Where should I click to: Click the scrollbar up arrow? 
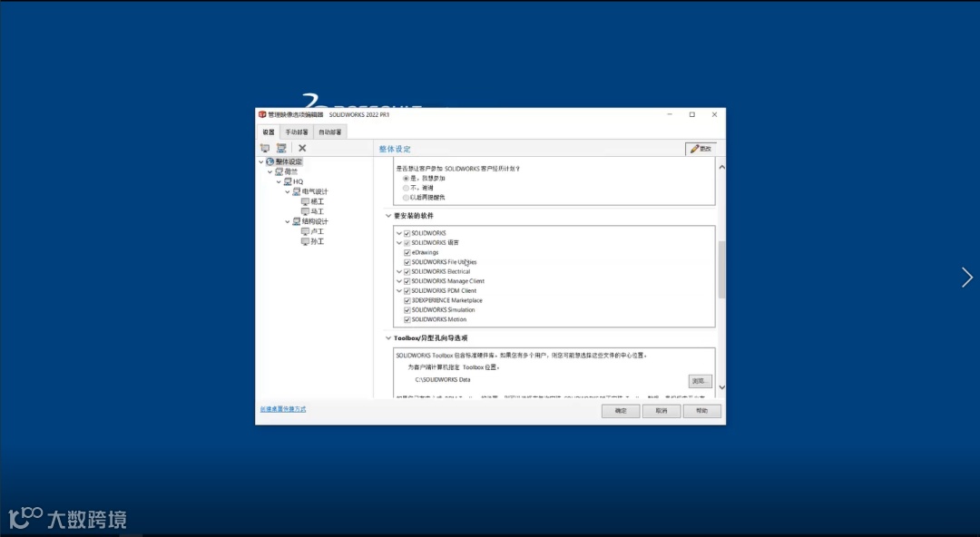pyautogui.click(x=722, y=167)
